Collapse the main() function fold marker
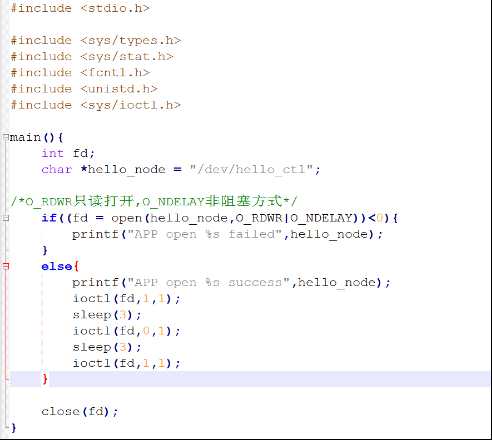The image size is (492, 440). pyautogui.click(x=6, y=137)
